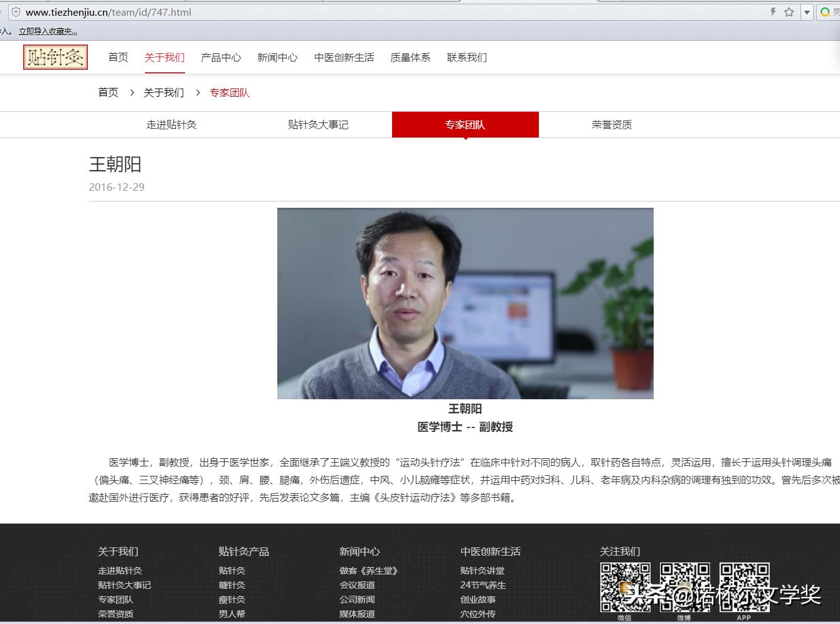Click the breadcrumb chevron after 首页
The width and height of the screenshot is (840, 624).
point(132,92)
